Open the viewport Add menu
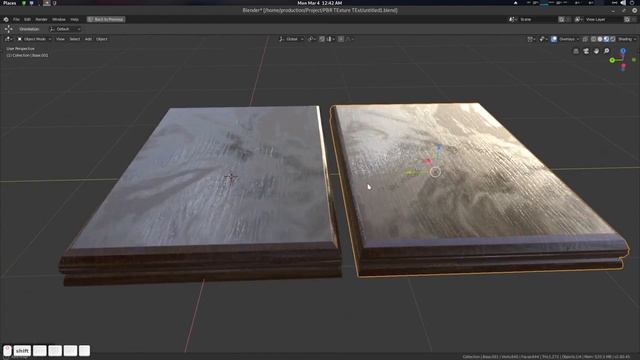 click(88, 39)
